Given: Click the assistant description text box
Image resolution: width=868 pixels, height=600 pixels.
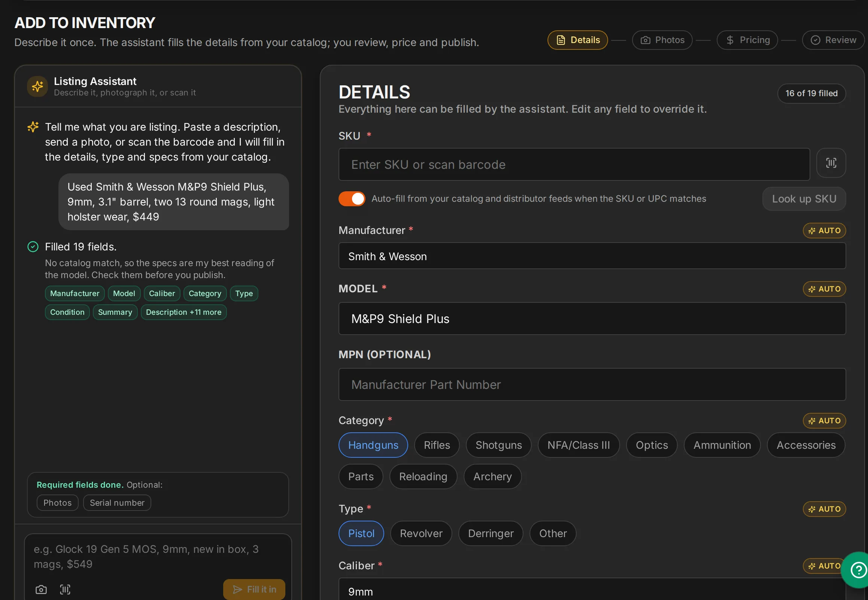Looking at the screenshot, I should tap(158, 556).
